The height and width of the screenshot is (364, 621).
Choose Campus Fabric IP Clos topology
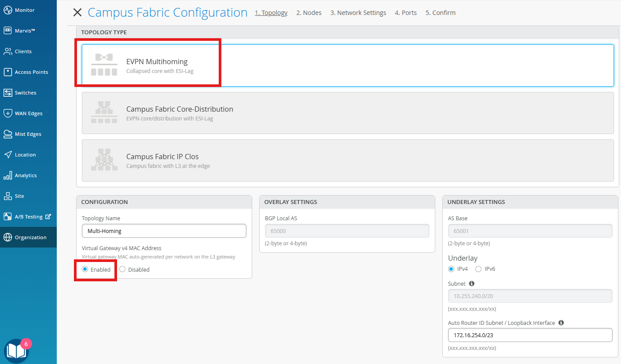(347, 160)
